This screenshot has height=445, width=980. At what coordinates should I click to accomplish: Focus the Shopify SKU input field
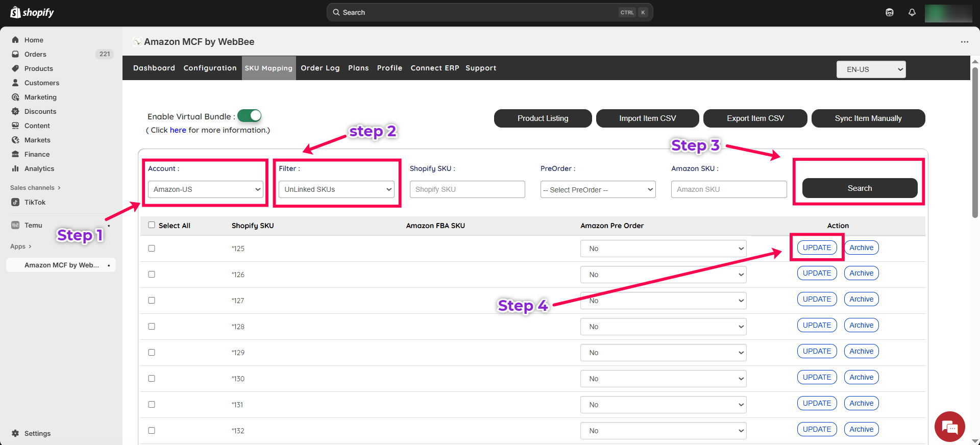point(467,189)
